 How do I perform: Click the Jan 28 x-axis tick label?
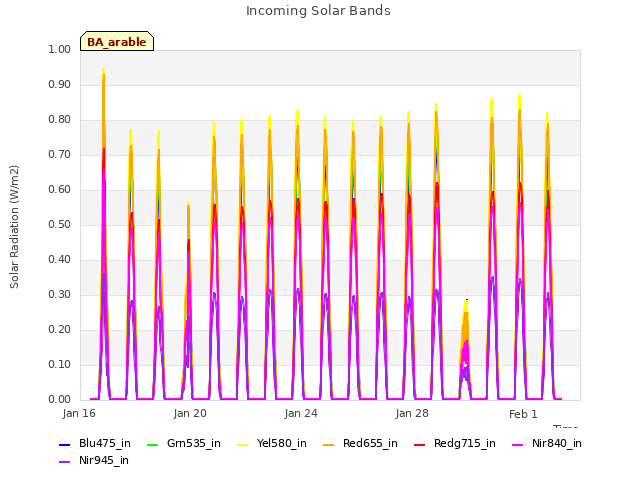(412, 413)
